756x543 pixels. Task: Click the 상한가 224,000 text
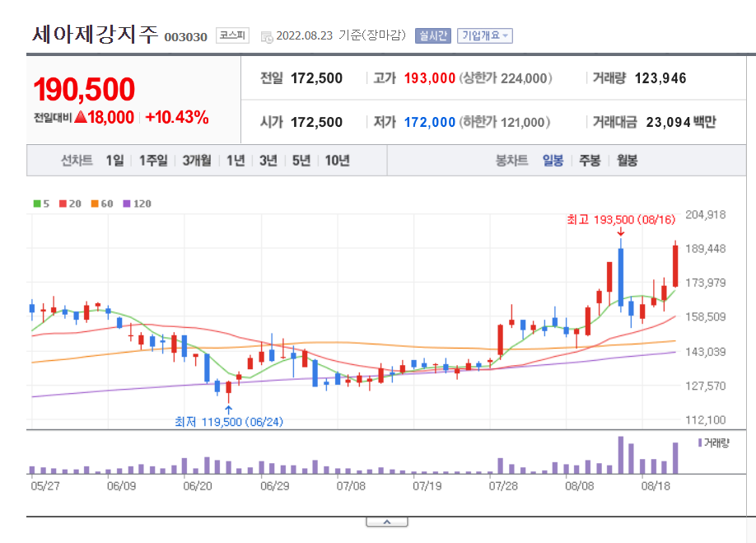click(x=506, y=78)
